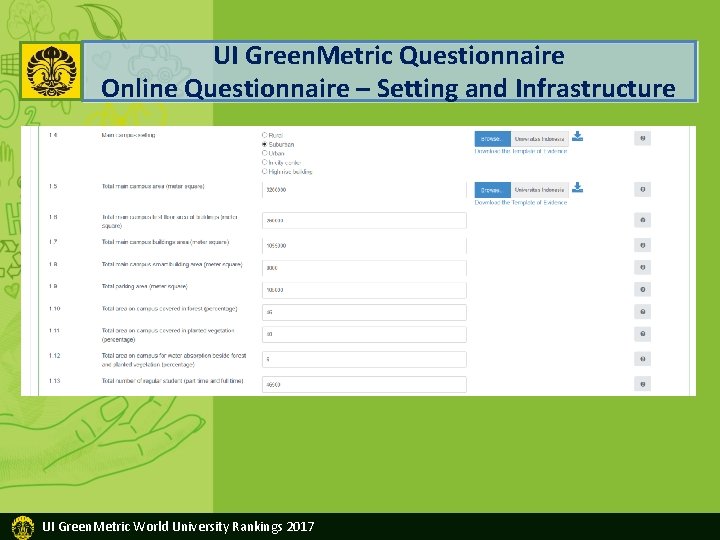
Task: Click the forest-covered percentage input field
Action: 364,312
